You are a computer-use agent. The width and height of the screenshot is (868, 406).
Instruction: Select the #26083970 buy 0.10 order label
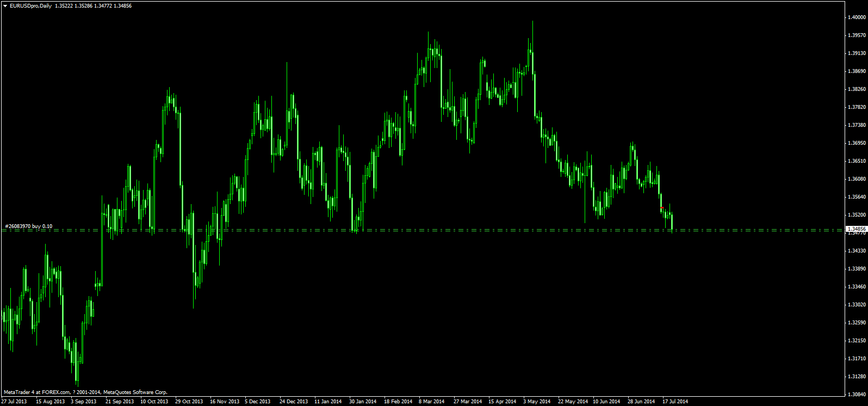pos(29,226)
